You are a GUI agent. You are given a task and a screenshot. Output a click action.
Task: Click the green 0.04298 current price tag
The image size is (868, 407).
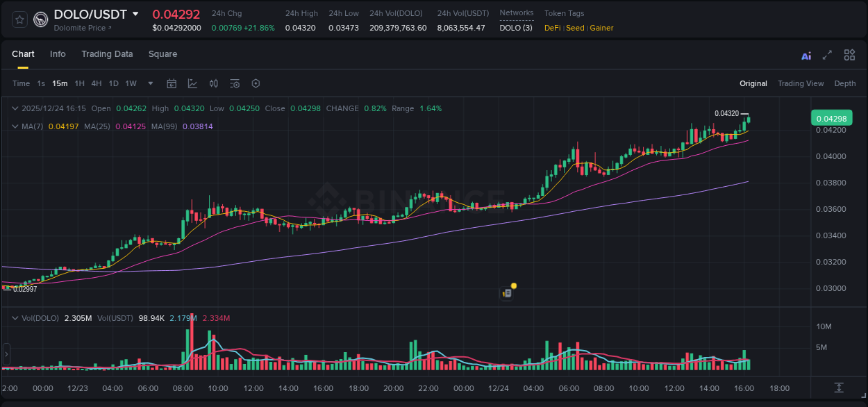coord(831,118)
